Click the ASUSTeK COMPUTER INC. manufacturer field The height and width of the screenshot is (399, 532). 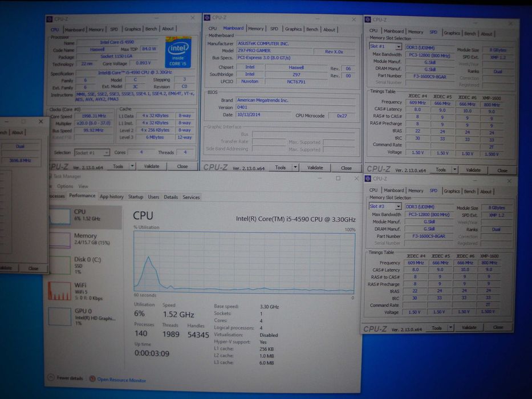coord(295,43)
